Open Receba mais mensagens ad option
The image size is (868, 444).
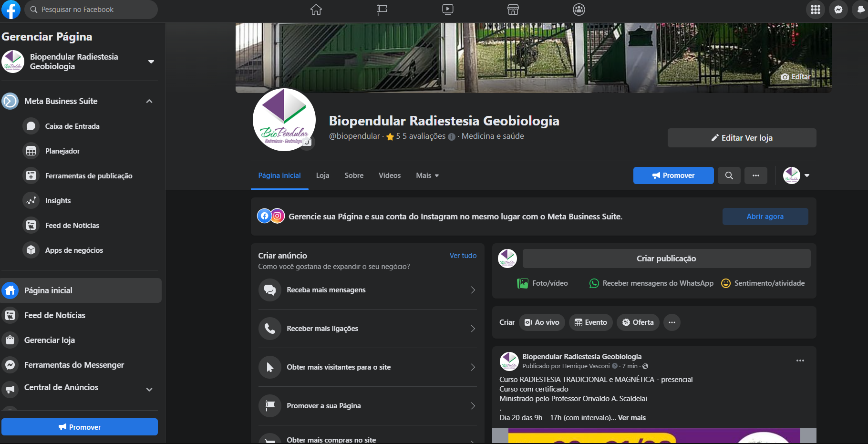pyautogui.click(x=368, y=290)
